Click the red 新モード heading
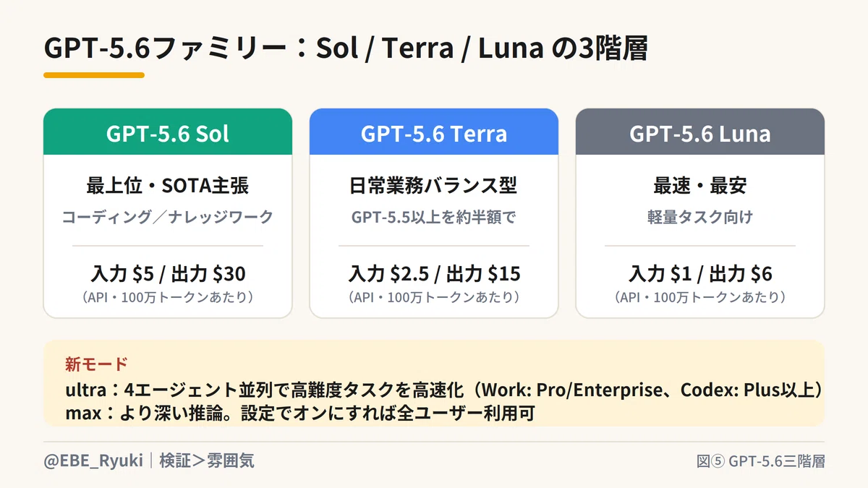The height and width of the screenshot is (488, 868). pyautogui.click(x=96, y=363)
